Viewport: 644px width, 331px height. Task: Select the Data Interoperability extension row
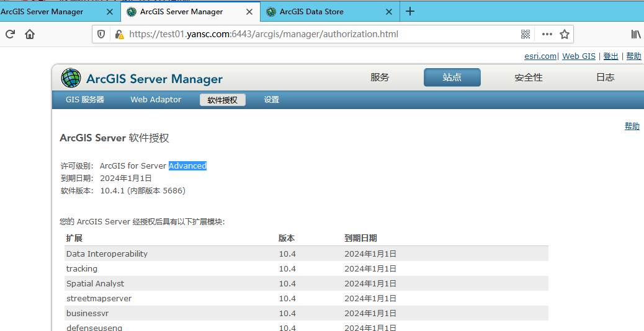tap(306, 254)
